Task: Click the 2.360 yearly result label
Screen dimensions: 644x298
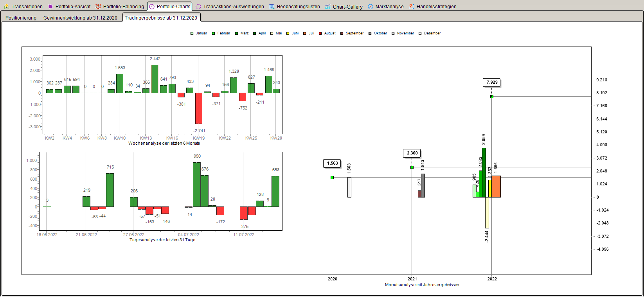Action: tap(412, 153)
